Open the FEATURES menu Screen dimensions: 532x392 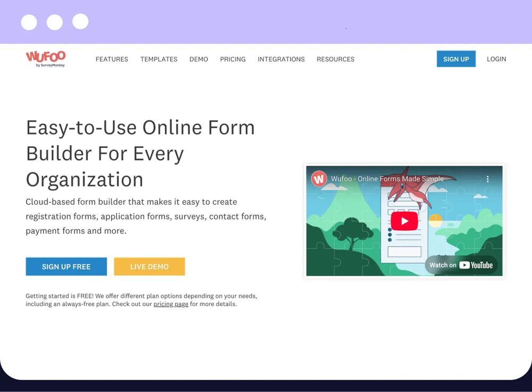click(x=112, y=59)
